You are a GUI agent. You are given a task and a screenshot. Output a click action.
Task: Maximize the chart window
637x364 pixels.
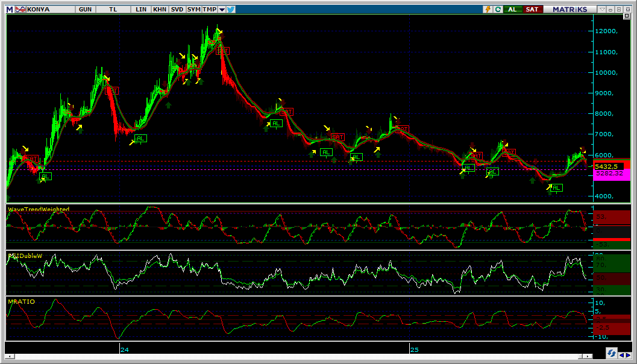619,9
